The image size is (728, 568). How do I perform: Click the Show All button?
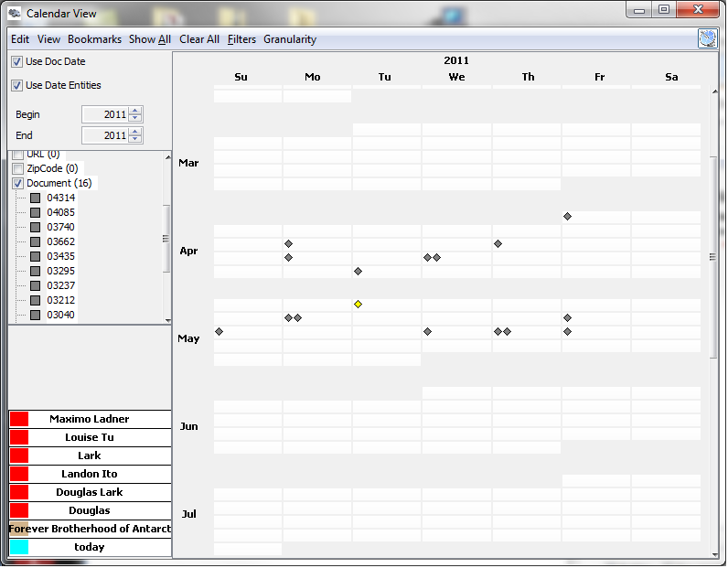pyautogui.click(x=149, y=39)
